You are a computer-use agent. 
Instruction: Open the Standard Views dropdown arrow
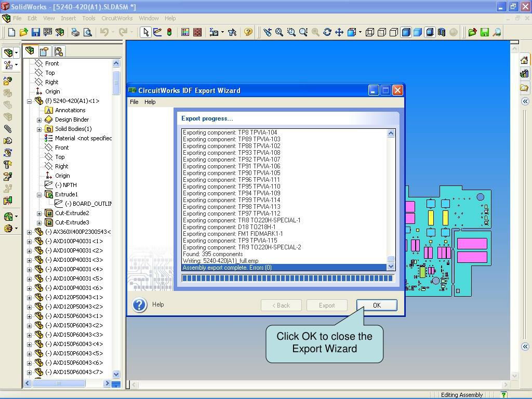361,32
